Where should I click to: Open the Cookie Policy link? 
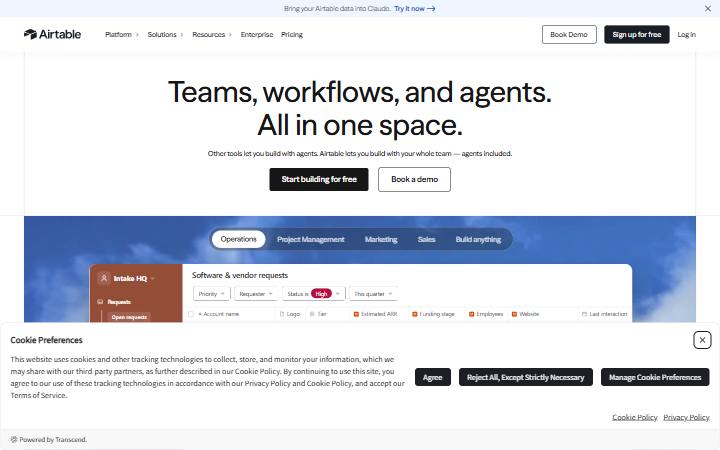pos(635,417)
